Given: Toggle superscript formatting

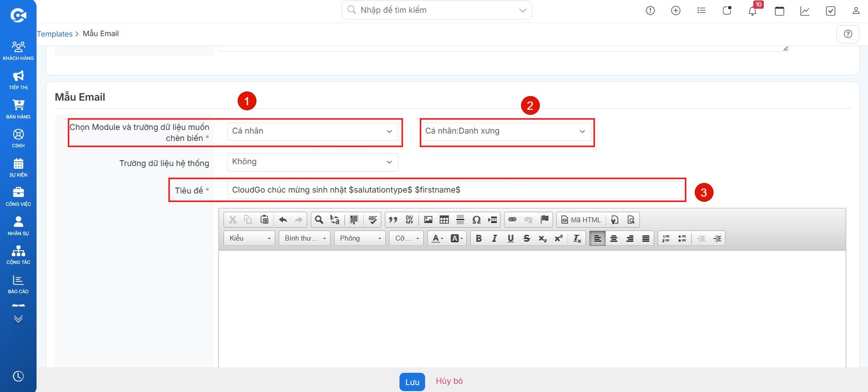Looking at the screenshot, I should [559, 238].
